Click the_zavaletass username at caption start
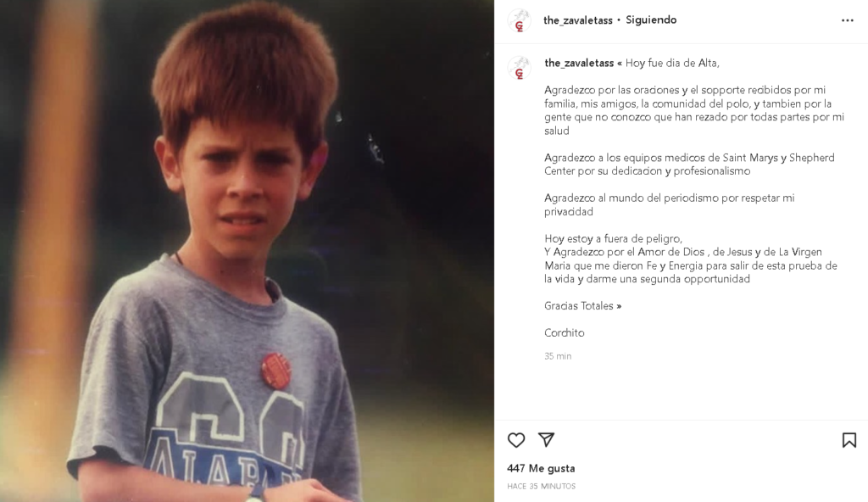 (579, 63)
